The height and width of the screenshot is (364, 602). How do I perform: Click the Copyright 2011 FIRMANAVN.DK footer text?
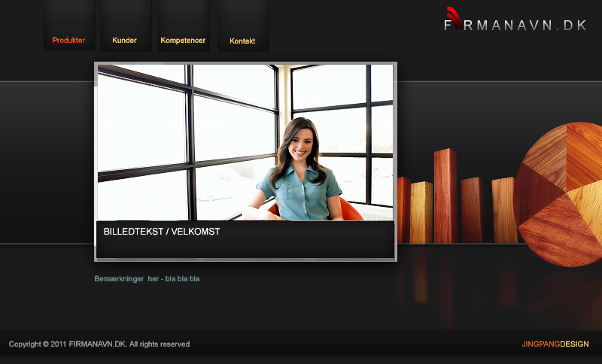[x=99, y=344]
